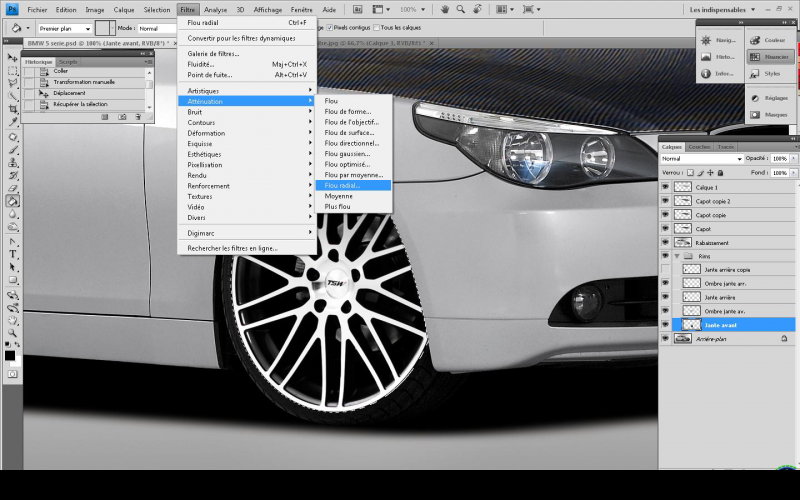Select the Pen tool
Viewport: 800px width, 500px height.
click(x=13, y=242)
